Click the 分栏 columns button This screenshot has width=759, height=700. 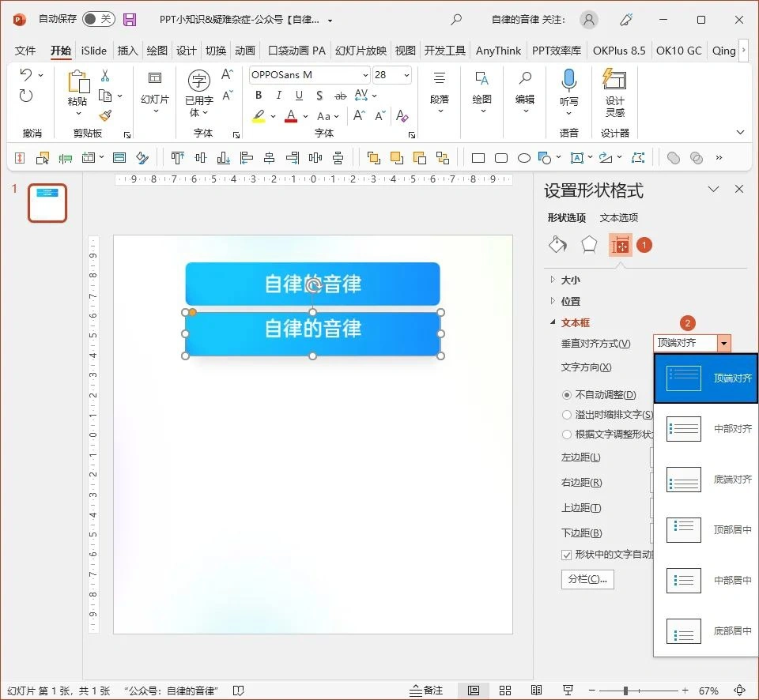(587, 579)
